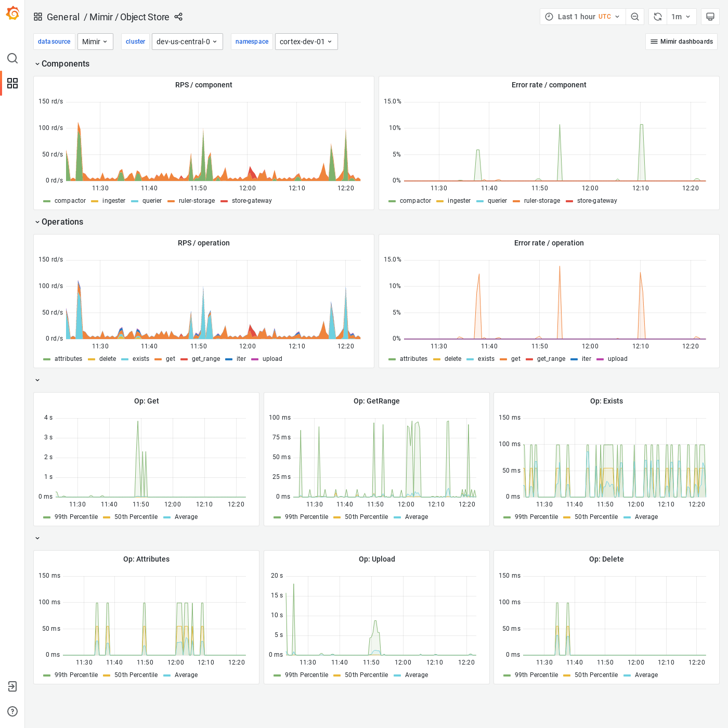The width and height of the screenshot is (728, 728).
Task: Select the General breadcrumb link
Action: (x=63, y=17)
